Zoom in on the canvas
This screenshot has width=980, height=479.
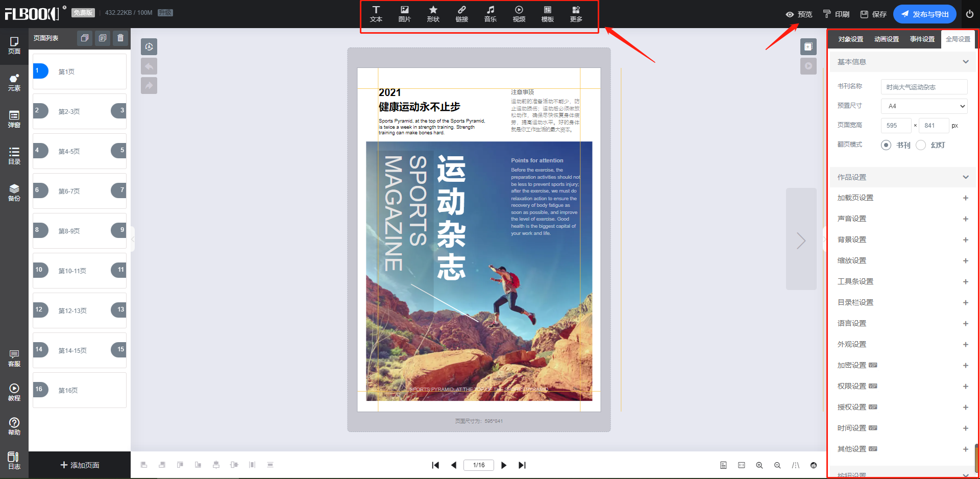tap(759, 465)
